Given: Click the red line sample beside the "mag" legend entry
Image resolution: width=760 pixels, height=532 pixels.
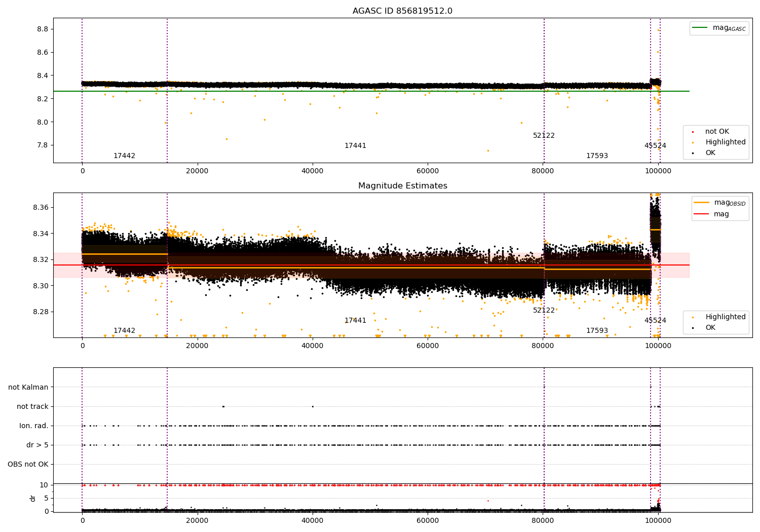Looking at the screenshot, I should (x=701, y=214).
